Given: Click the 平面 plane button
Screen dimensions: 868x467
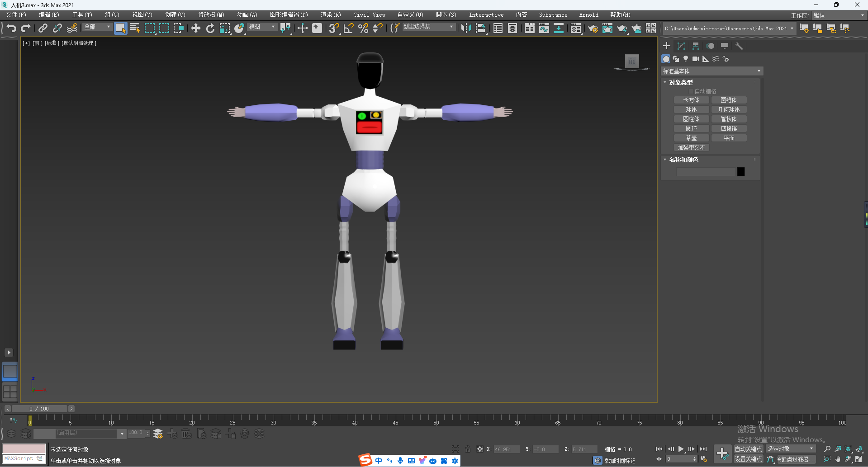Looking at the screenshot, I should tap(729, 138).
